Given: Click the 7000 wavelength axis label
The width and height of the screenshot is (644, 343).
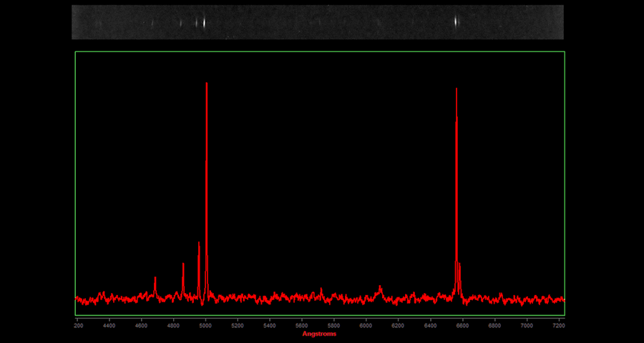Looking at the screenshot, I should 527,325.
